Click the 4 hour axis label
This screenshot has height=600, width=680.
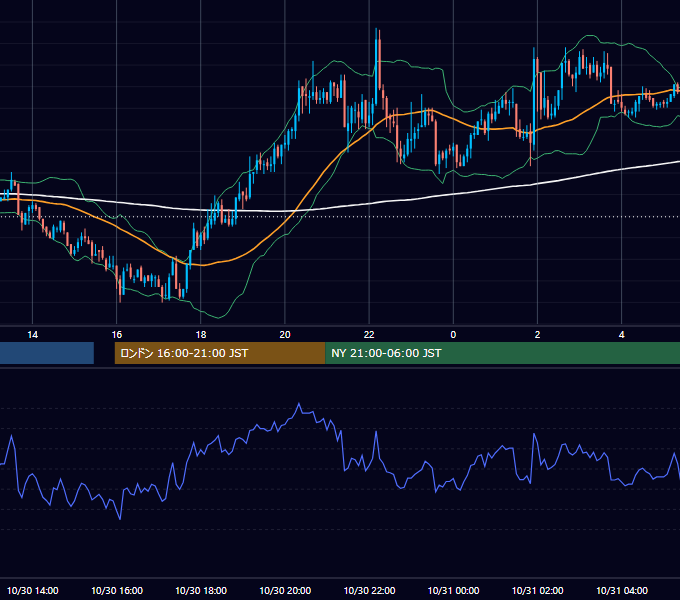621,335
